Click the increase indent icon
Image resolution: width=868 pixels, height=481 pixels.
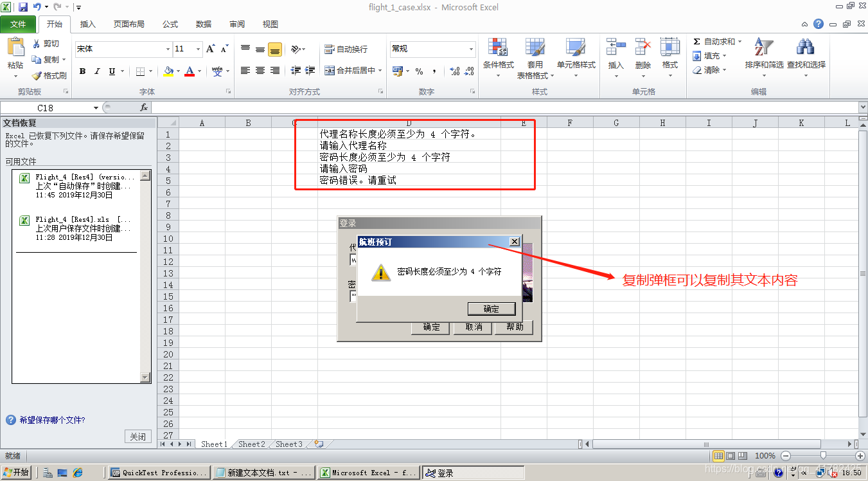pyautogui.click(x=310, y=71)
